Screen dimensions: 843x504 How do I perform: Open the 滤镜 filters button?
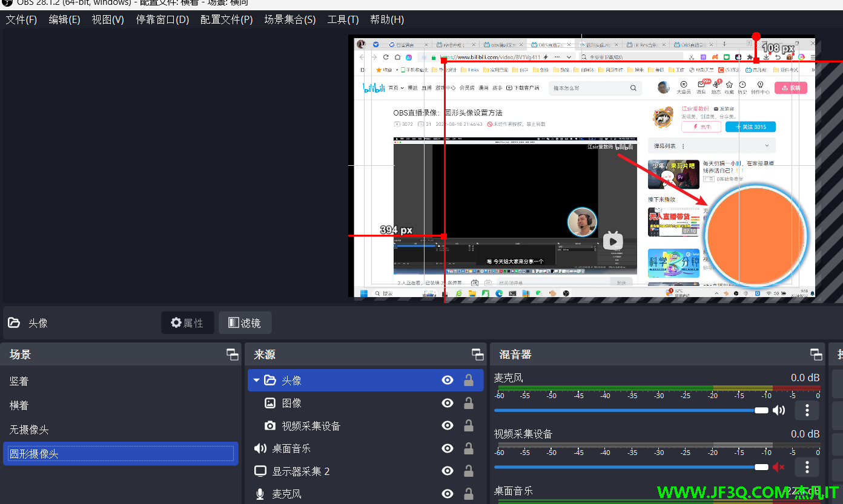245,323
